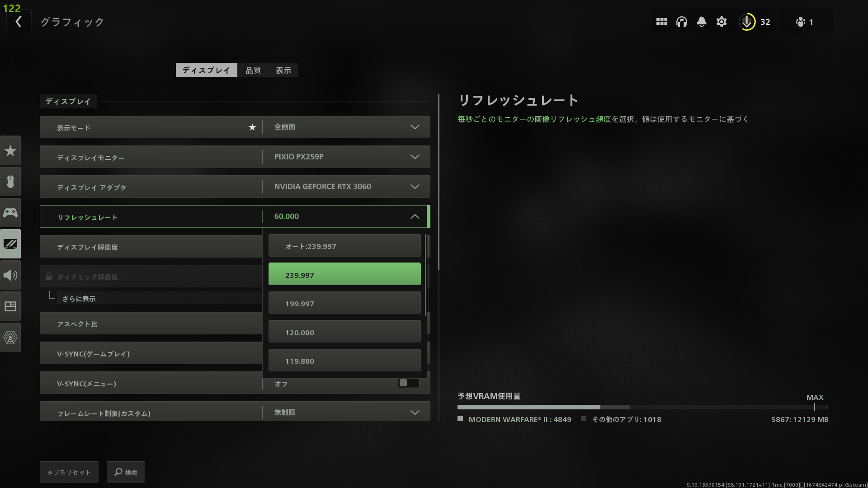Switch to the 表示 tab
The image size is (868, 488).
283,70
